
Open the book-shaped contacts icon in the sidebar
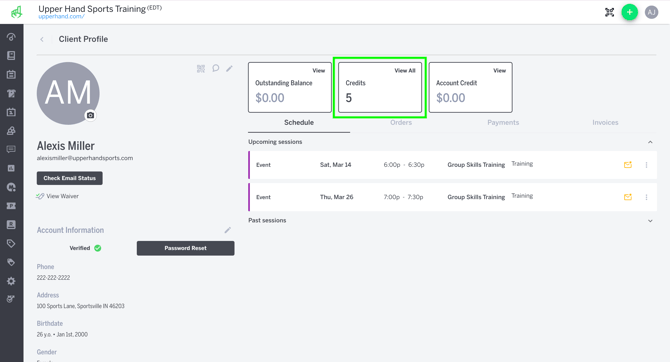(11, 56)
